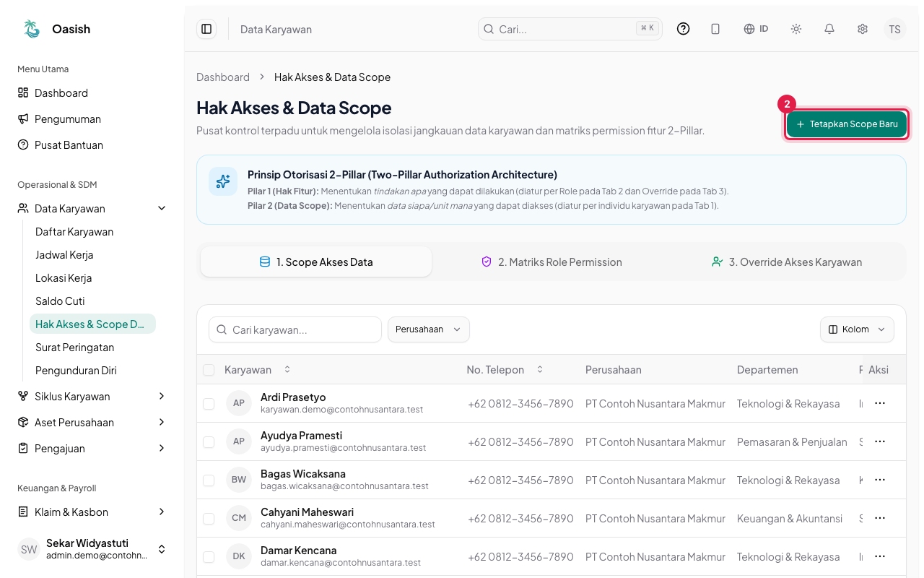Open the help question-mark icon in header
The height and width of the screenshot is (578, 924).
tap(683, 29)
